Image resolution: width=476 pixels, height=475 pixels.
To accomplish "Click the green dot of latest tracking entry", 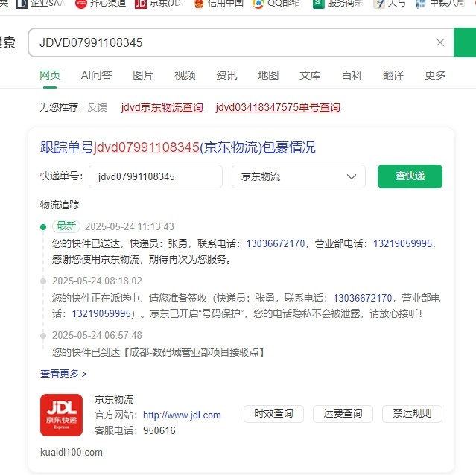I will (43, 227).
